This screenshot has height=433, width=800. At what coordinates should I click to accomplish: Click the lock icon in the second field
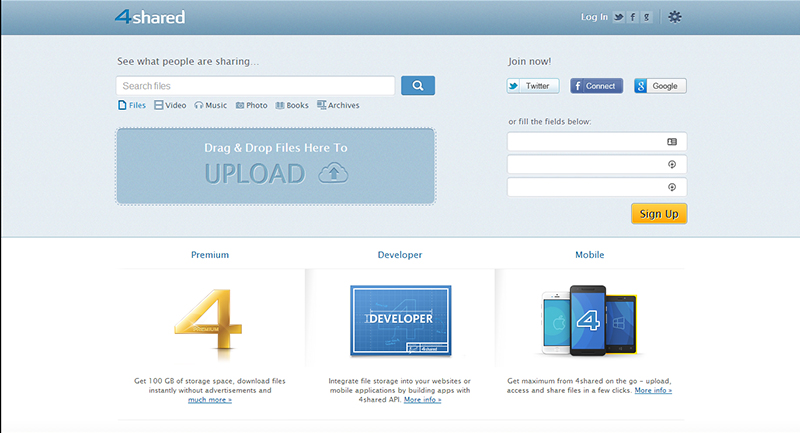pos(672,164)
